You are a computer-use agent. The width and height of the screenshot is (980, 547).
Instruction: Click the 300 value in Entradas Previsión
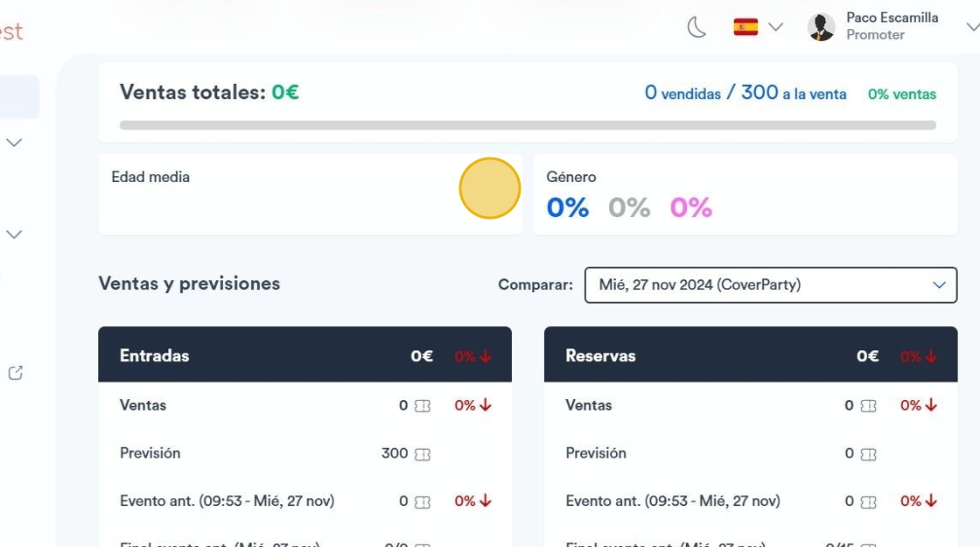click(395, 453)
